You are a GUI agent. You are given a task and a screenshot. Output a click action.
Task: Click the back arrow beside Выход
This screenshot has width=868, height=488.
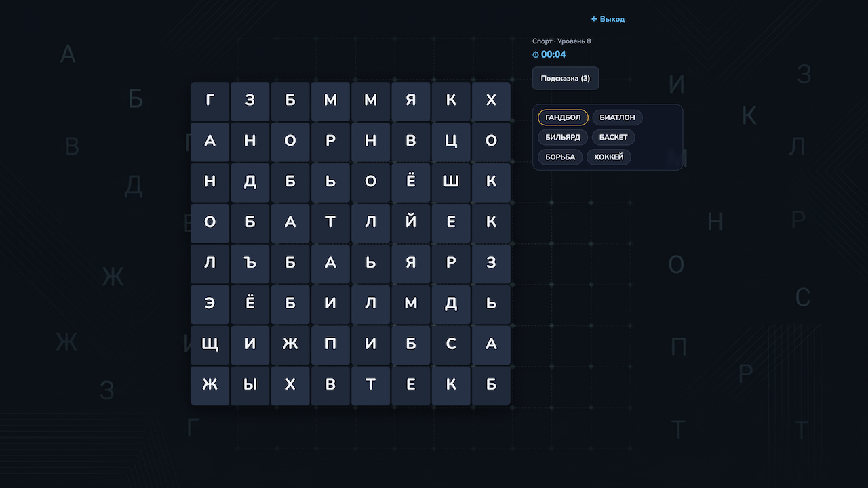593,18
